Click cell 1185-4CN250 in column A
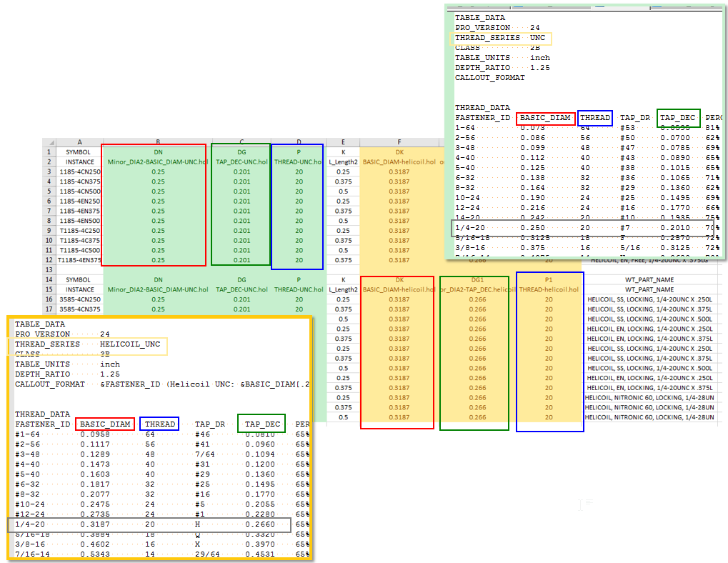The width and height of the screenshot is (728, 563). [x=79, y=171]
